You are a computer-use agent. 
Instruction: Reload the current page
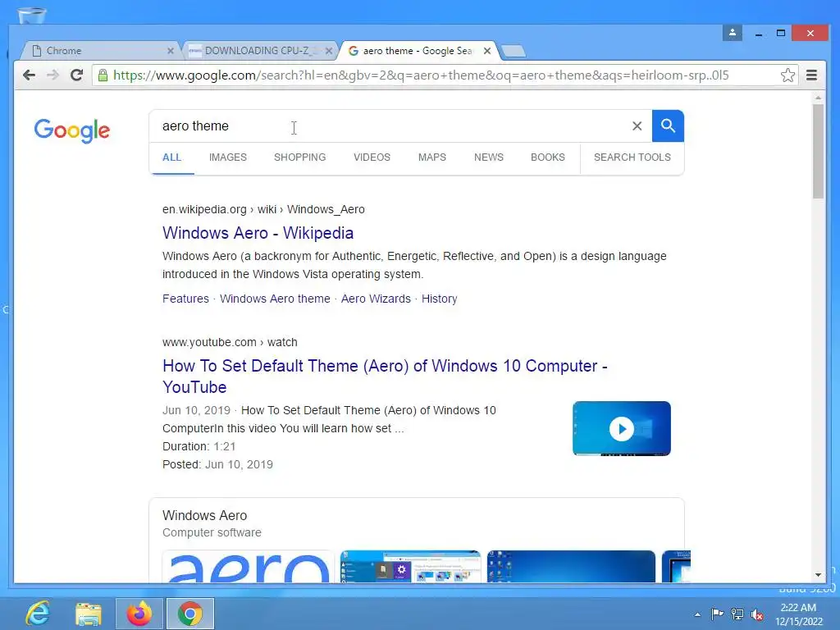click(76, 75)
